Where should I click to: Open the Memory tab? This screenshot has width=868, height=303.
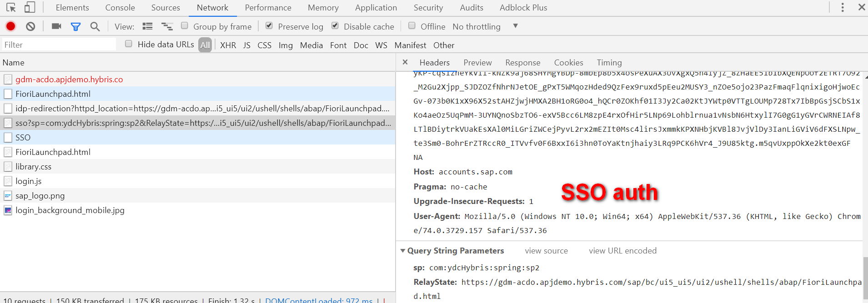[x=323, y=8]
